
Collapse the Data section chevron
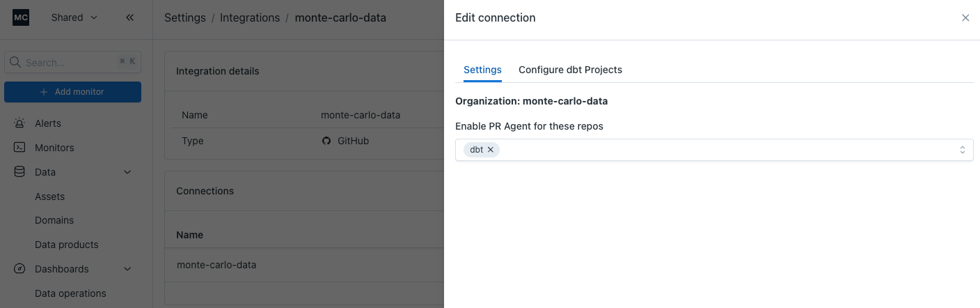[127, 172]
